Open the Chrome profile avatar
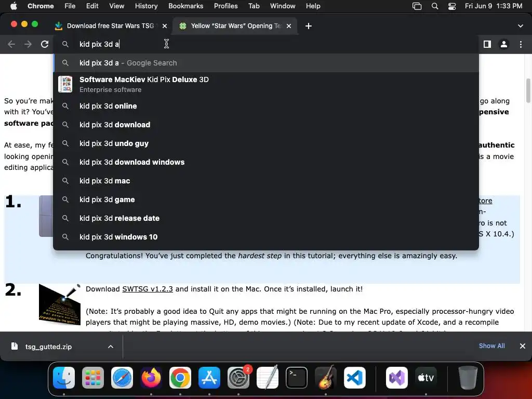Screen dimensions: 532x399 coord(504,44)
